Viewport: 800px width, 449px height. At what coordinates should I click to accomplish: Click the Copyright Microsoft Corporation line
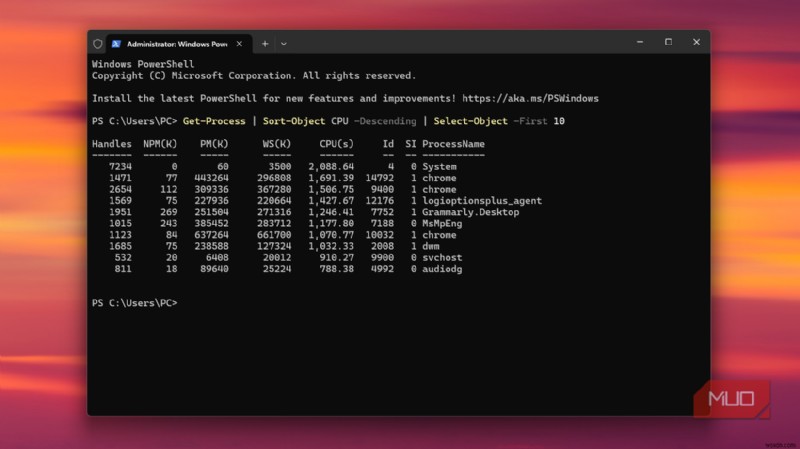coord(254,76)
